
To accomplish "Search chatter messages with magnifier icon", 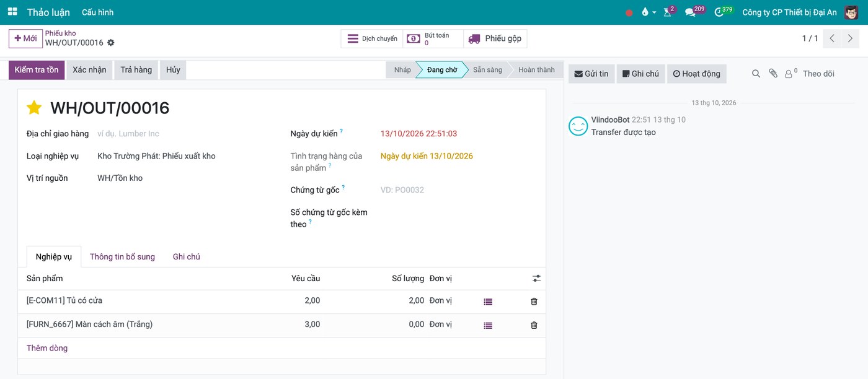I will click(756, 74).
